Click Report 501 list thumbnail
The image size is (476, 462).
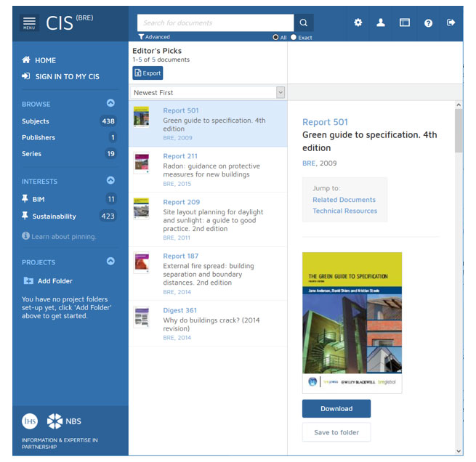[x=142, y=116]
